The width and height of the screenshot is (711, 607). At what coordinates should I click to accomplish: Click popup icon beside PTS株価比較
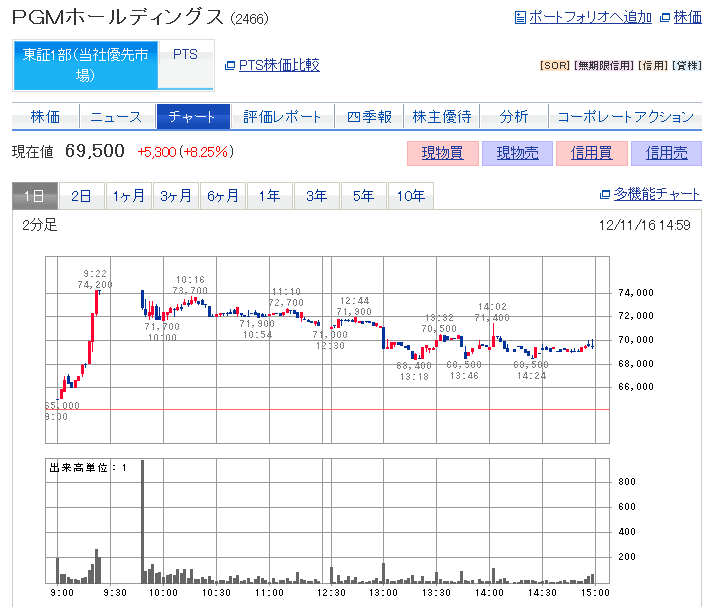(x=230, y=66)
